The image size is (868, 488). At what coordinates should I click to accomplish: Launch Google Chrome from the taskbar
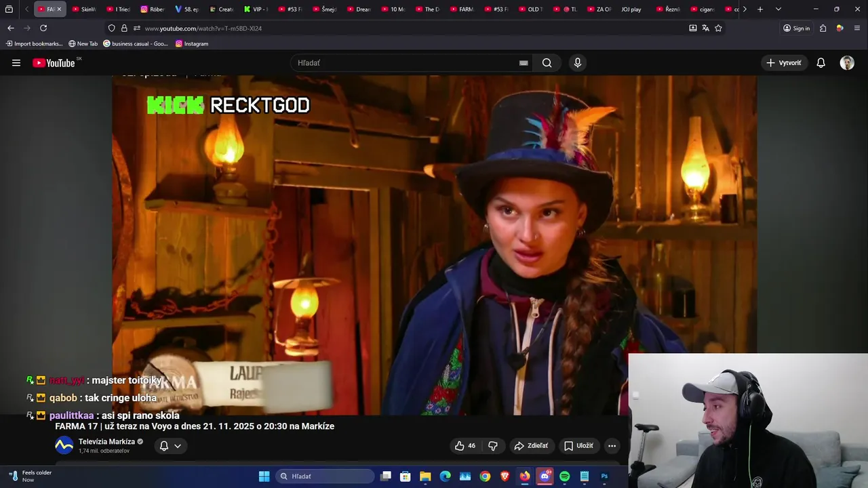pos(485,476)
